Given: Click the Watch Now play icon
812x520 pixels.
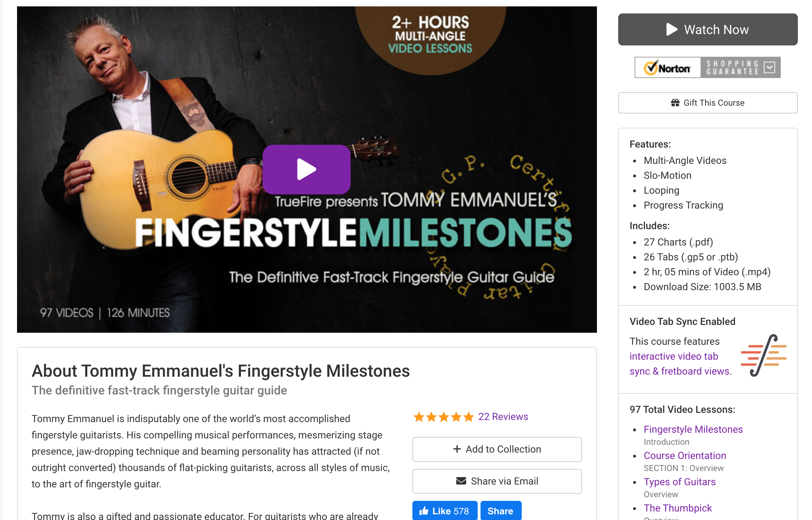Looking at the screenshot, I should (672, 29).
